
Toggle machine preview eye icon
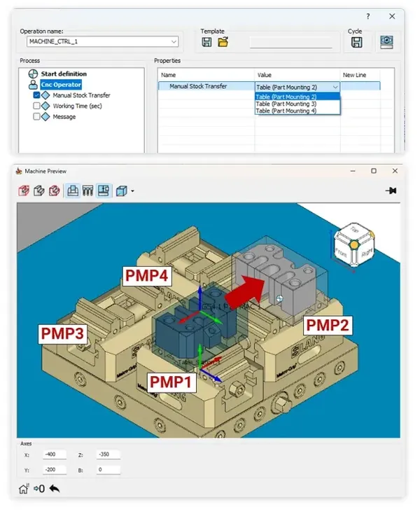[386, 42]
